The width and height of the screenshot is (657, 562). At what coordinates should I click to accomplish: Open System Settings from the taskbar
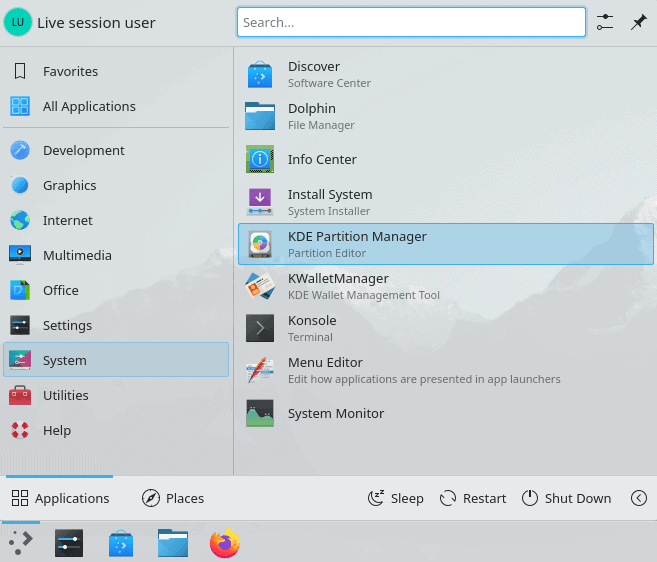tap(69, 543)
